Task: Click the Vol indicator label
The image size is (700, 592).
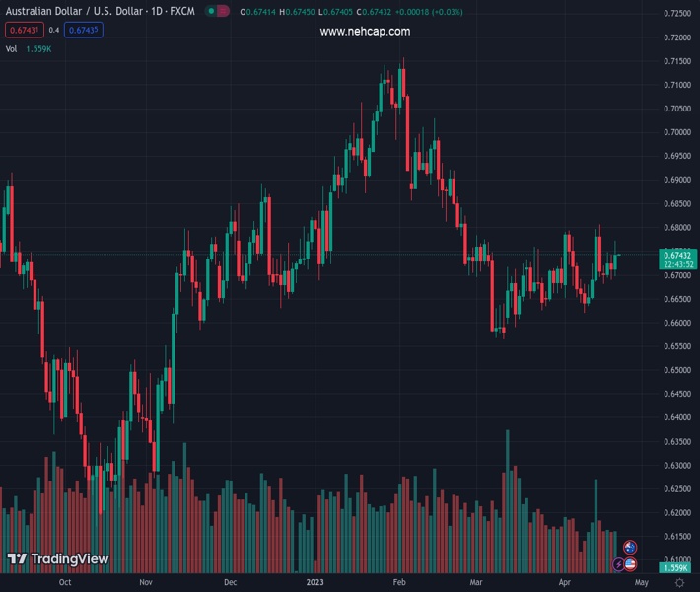Action: [11, 49]
